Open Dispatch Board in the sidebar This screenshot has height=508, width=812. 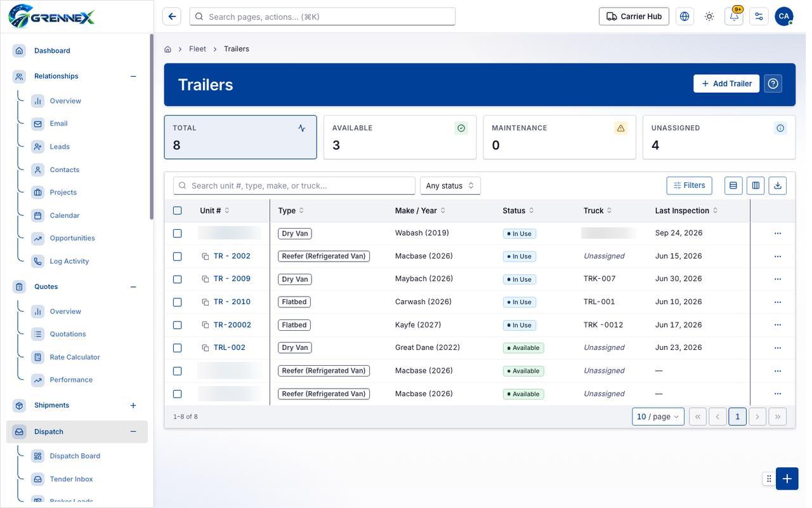75,456
